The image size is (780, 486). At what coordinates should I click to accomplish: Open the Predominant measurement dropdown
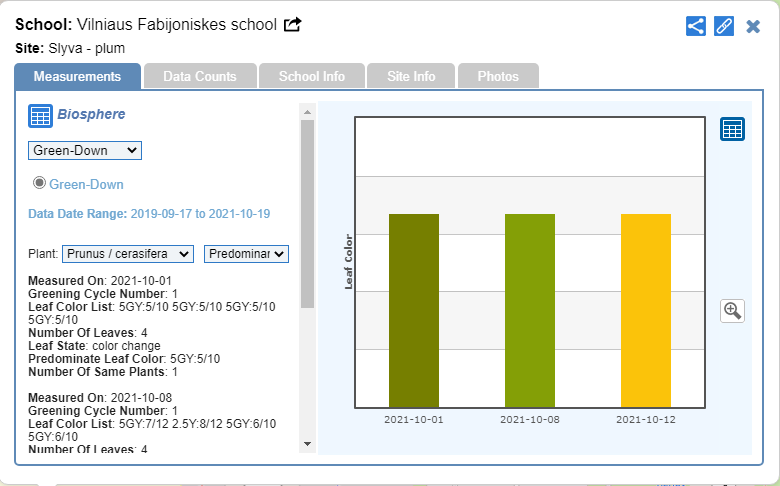point(246,254)
